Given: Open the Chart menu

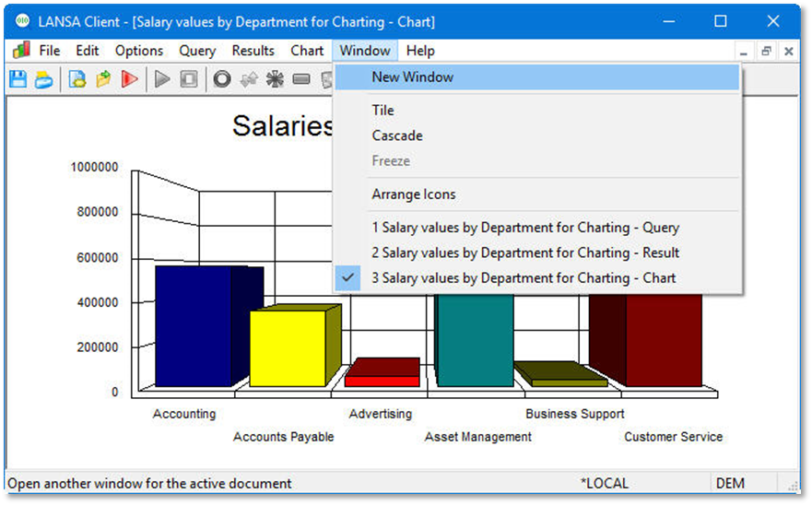Looking at the screenshot, I should tap(307, 51).
